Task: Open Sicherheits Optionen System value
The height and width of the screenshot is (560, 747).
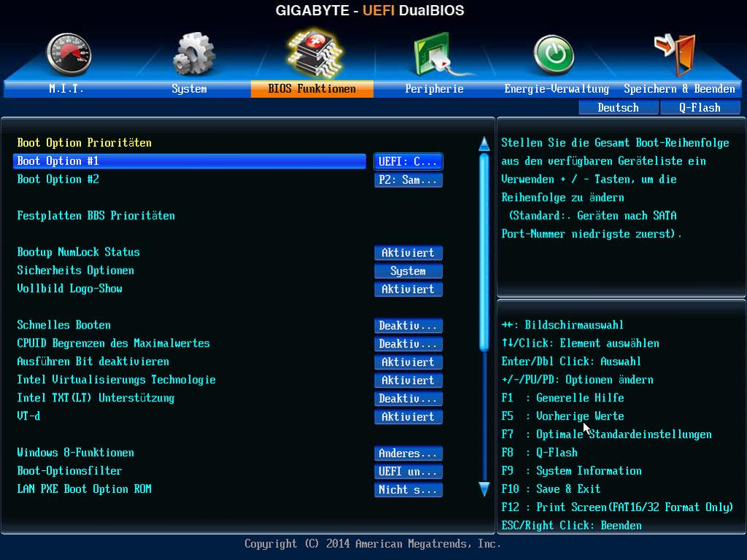Action: [x=408, y=271]
